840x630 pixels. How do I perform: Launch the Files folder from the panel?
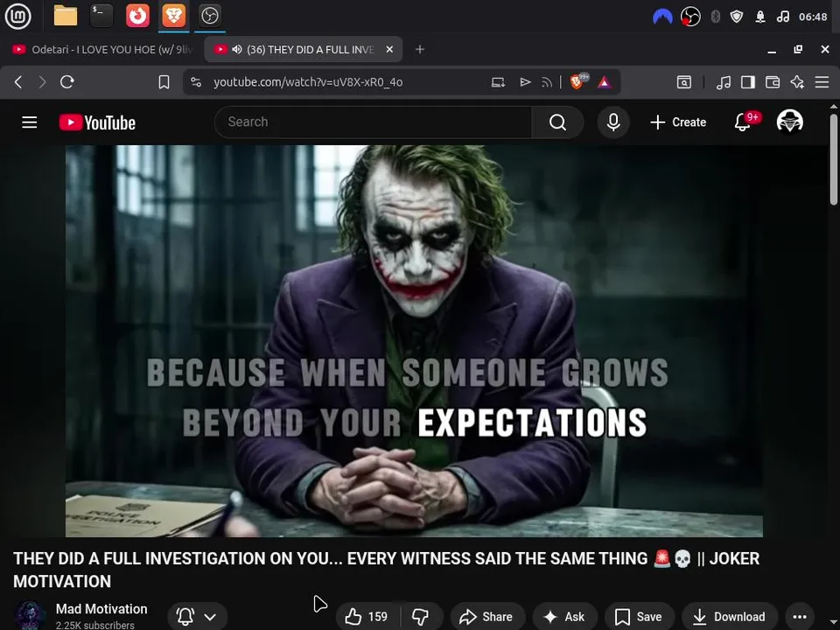click(66, 16)
